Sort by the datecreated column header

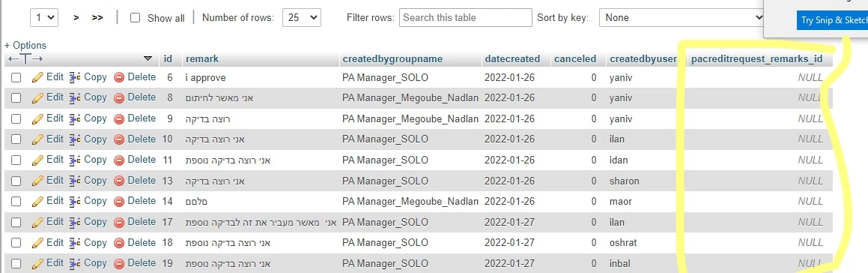pos(512,58)
